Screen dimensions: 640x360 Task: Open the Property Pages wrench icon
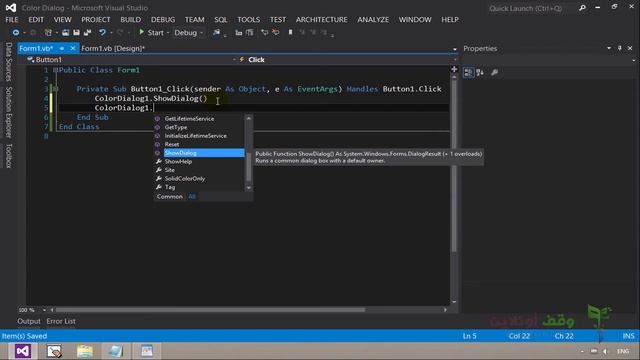tap(494, 72)
